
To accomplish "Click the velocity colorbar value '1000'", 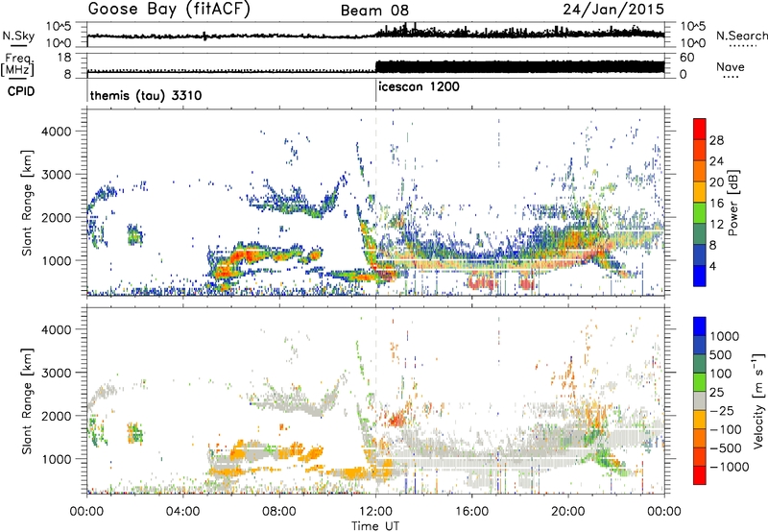I will (x=724, y=336).
